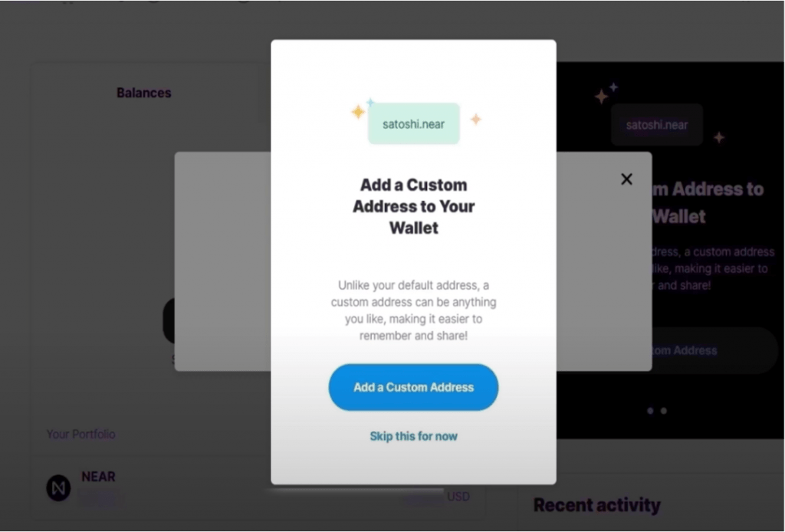
Task: Click the gold sparkle left of green satoshi.near badge
Action: tap(358, 112)
